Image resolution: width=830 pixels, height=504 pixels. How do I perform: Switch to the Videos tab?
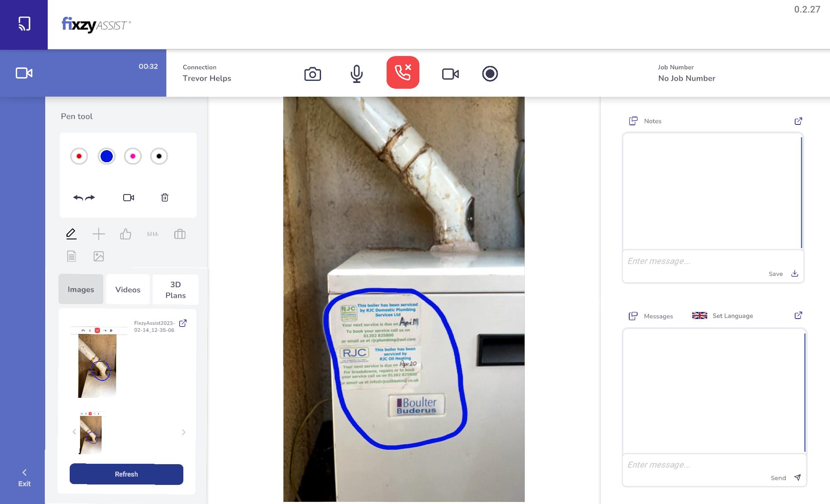[x=128, y=290]
